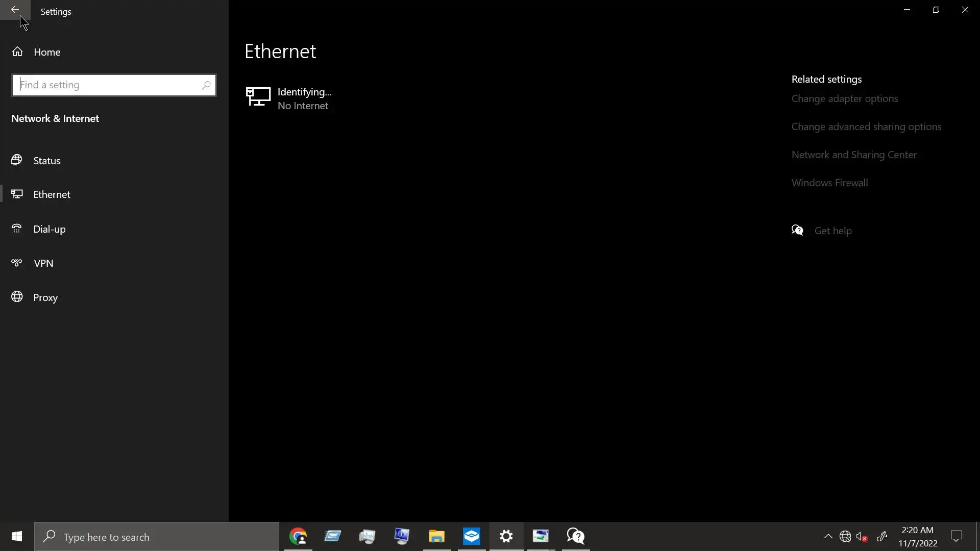Select Dial-up in the sidebar
Image resolution: width=980 pixels, height=551 pixels.
click(x=49, y=229)
